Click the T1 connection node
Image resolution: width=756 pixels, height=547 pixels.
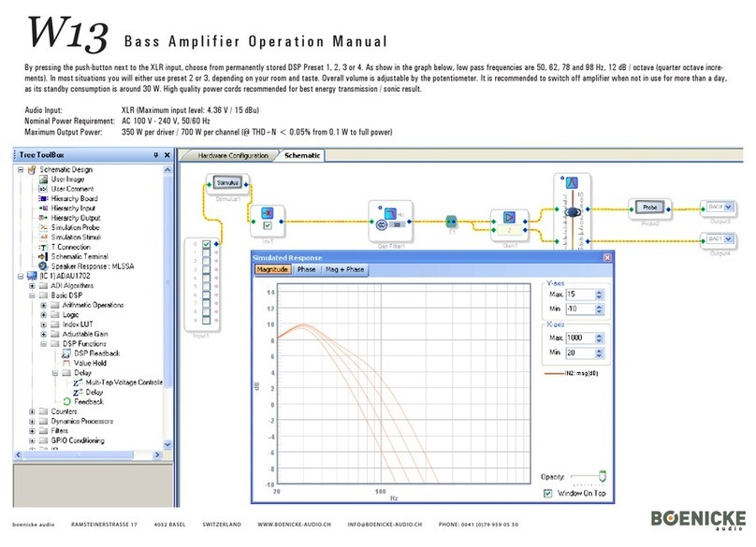click(451, 222)
